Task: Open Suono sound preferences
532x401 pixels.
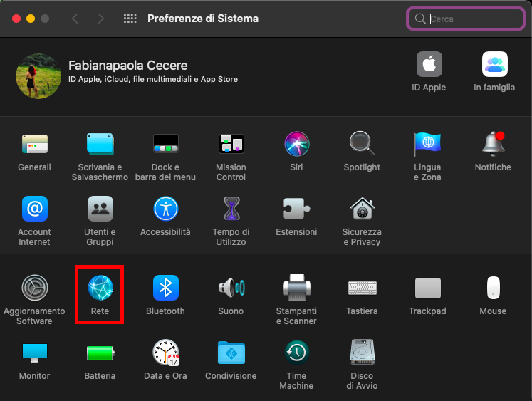Action: [x=231, y=288]
